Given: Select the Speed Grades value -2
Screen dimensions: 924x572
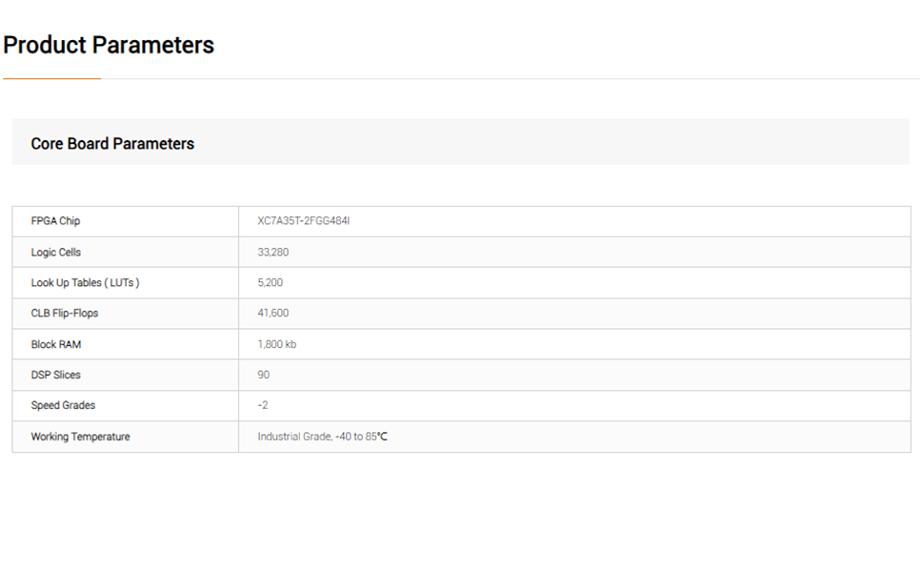Looking at the screenshot, I should coord(263,405).
